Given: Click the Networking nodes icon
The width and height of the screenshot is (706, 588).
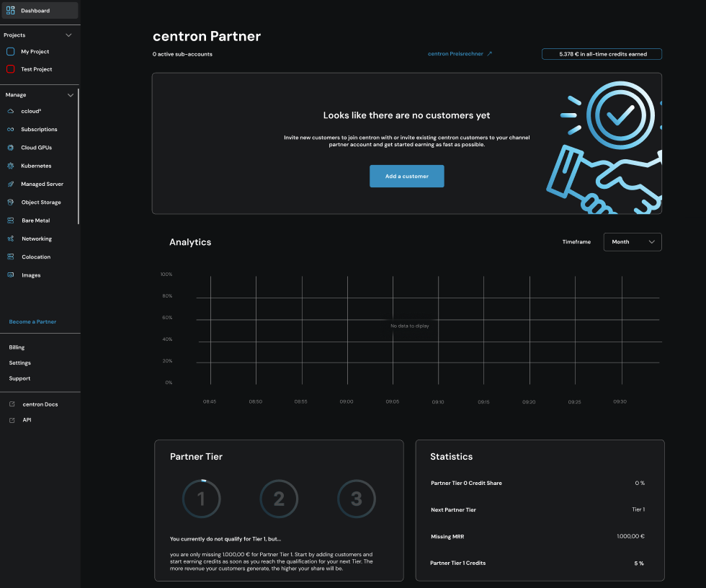Looking at the screenshot, I should [x=11, y=239].
